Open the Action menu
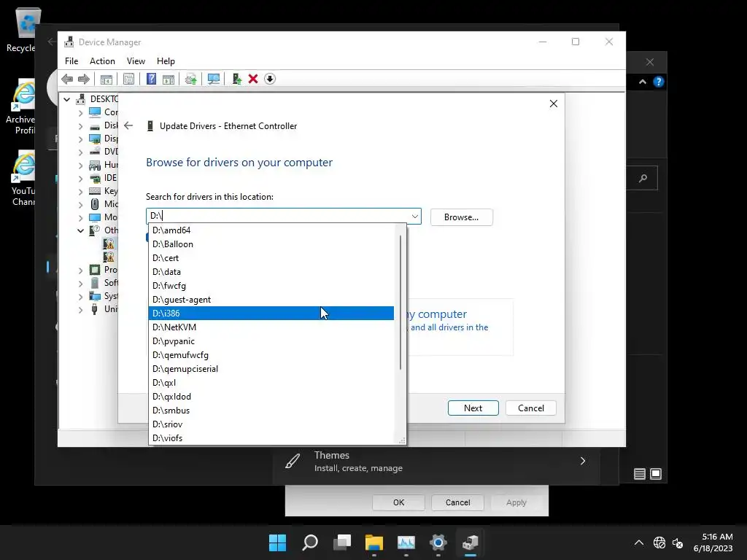 [x=102, y=61]
